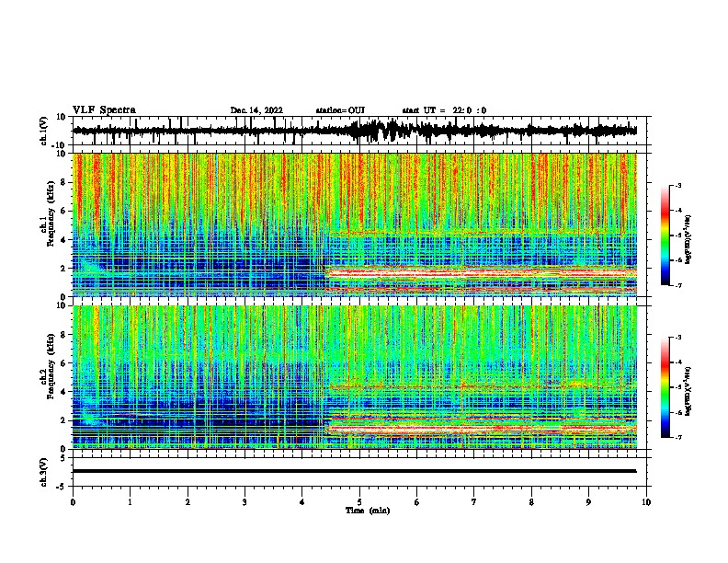Click the "Time (min)" axis label
The image size is (728, 563).
coord(368,511)
